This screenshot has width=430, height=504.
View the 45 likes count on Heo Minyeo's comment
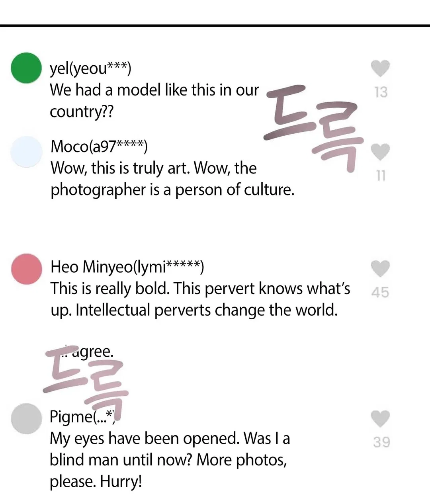[x=380, y=293]
